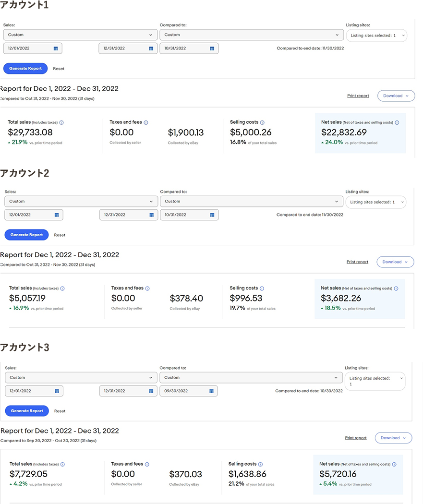
Task: Open calendar for Account 1 start date 12/01/2022
Action: [55, 48]
